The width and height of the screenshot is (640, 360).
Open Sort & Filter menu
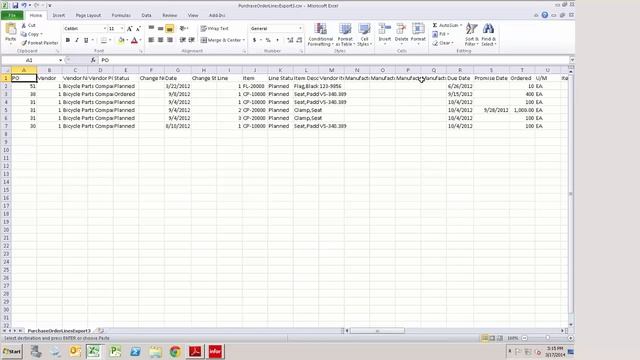tap(471, 35)
